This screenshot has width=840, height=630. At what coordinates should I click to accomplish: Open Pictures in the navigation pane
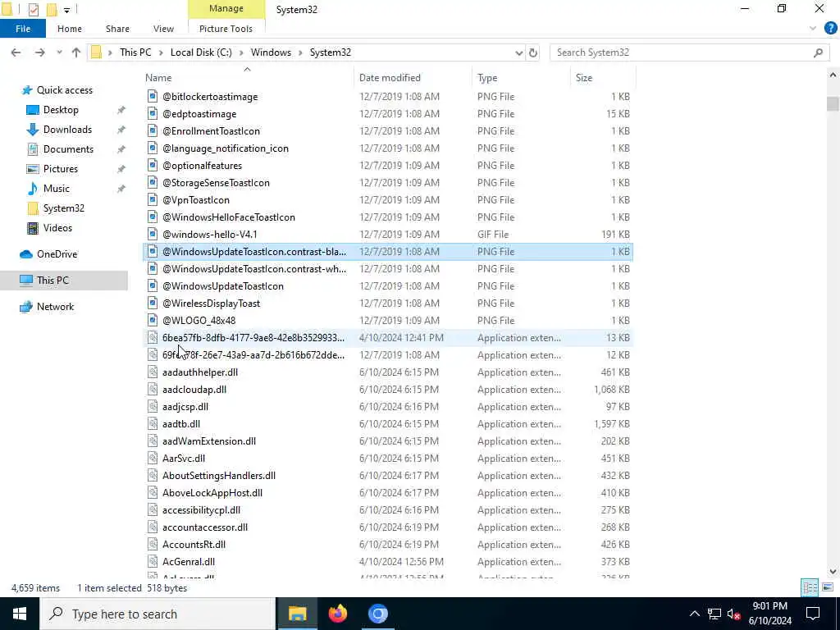click(x=61, y=169)
